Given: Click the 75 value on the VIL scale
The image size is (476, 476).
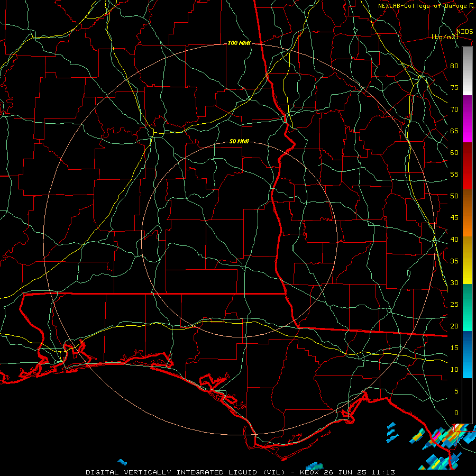Looking at the screenshot, I should click(454, 87).
